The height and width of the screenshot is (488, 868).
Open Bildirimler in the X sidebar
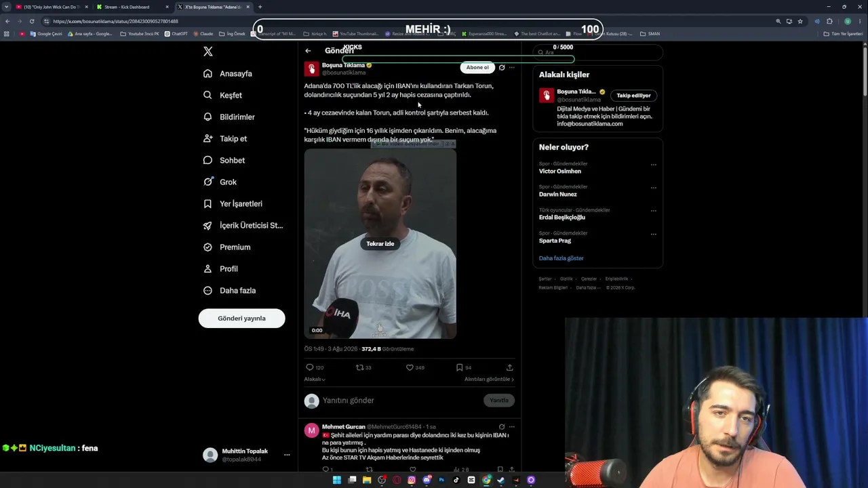(x=229, y=117)
